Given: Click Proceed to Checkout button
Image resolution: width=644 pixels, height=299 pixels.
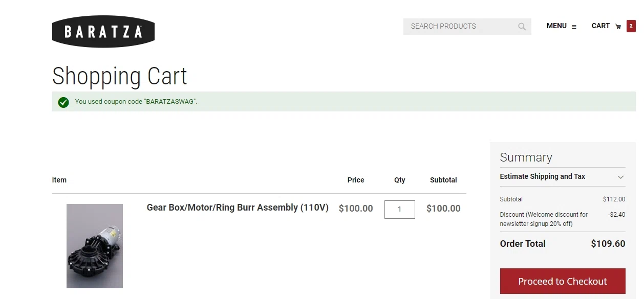Looking at the screenshot, I should point(563,281).
